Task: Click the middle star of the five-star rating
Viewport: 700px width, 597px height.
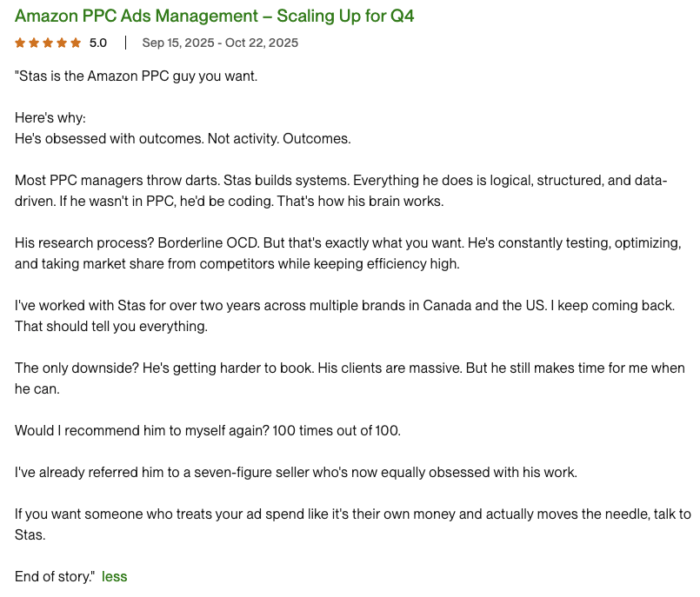Action: 47,41
